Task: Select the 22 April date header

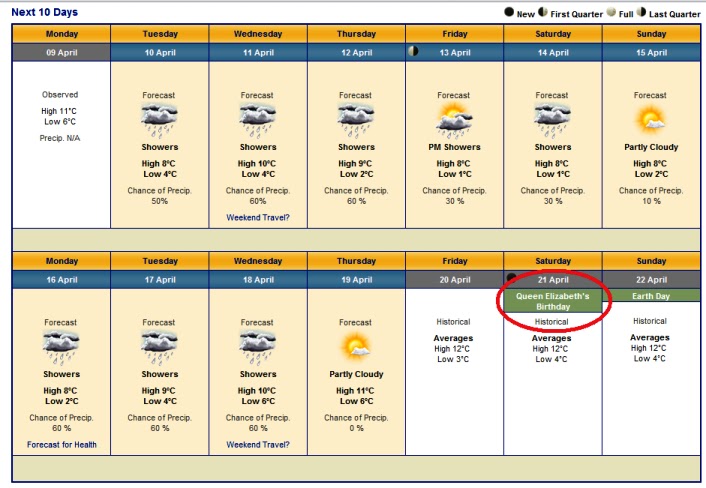Action: 651,280
